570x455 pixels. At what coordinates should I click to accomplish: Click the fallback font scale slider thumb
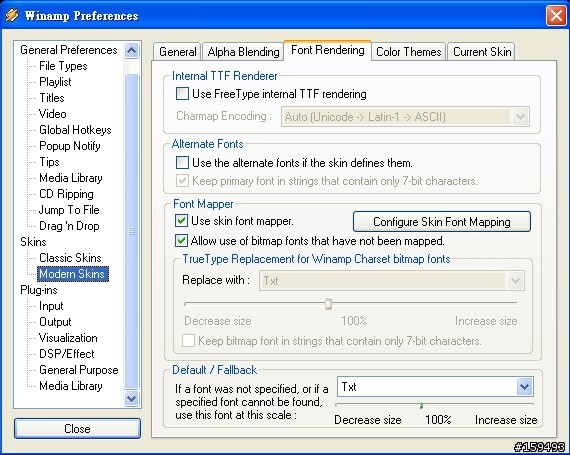point(421,405)
